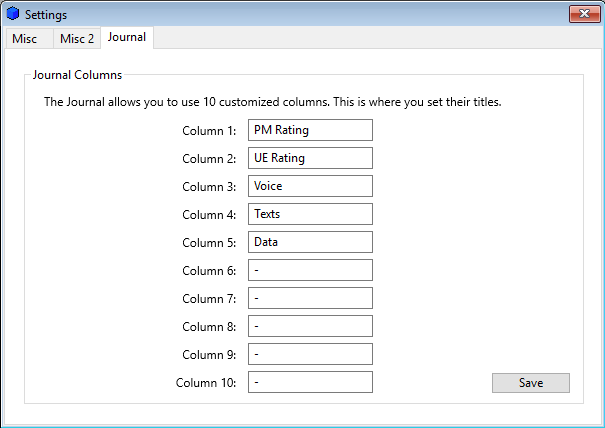Click inside the Column 8 field
Viewport: 605px width, 428px height.
coord(310,326)
